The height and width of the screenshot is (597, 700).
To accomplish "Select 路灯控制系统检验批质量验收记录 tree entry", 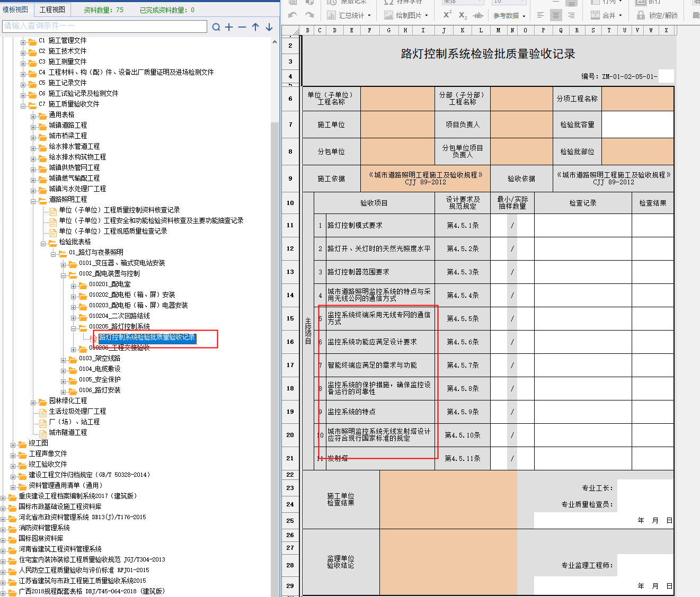I will click(147, 337).
